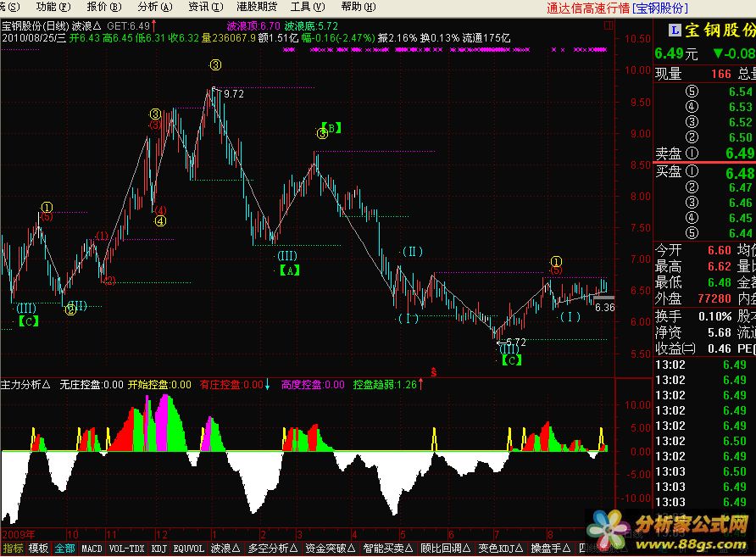Screen dimensions: 756x557
Task: Select the MACD indicator tab
Action: click(92, 549)
